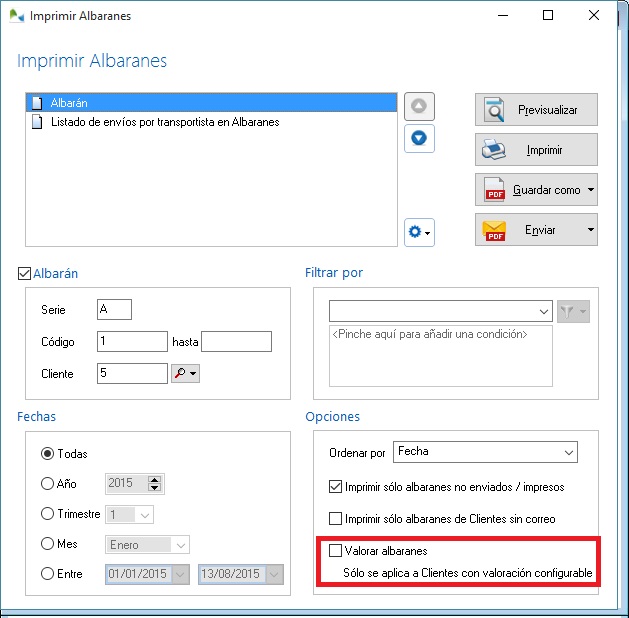Image resolution: width=629 pixels, height=618 pixels.
Task: Select Listado de envíos por transportista item
Action: click(x=164, y=122)
